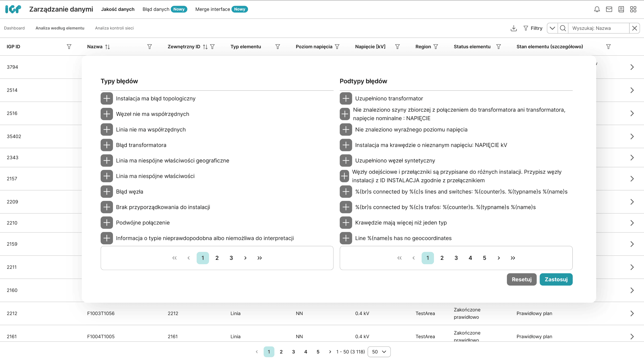The height and width of the screenshot is (362, 644).
Task: Open the page size 50 dropdown
Action: click(379, 352)
